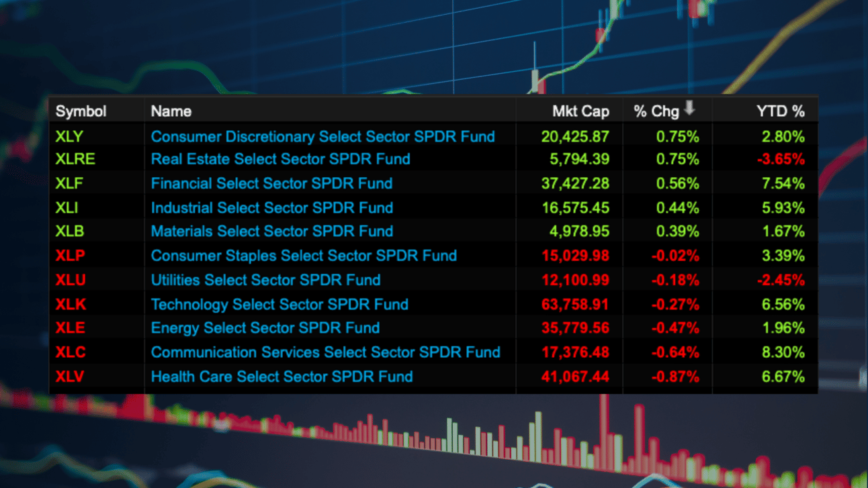Click the % Chg column header text

[656, 111]
